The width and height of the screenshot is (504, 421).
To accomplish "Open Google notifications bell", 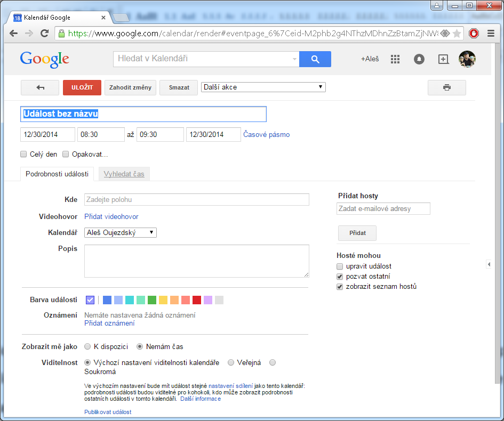I will (x=419, y=59).
